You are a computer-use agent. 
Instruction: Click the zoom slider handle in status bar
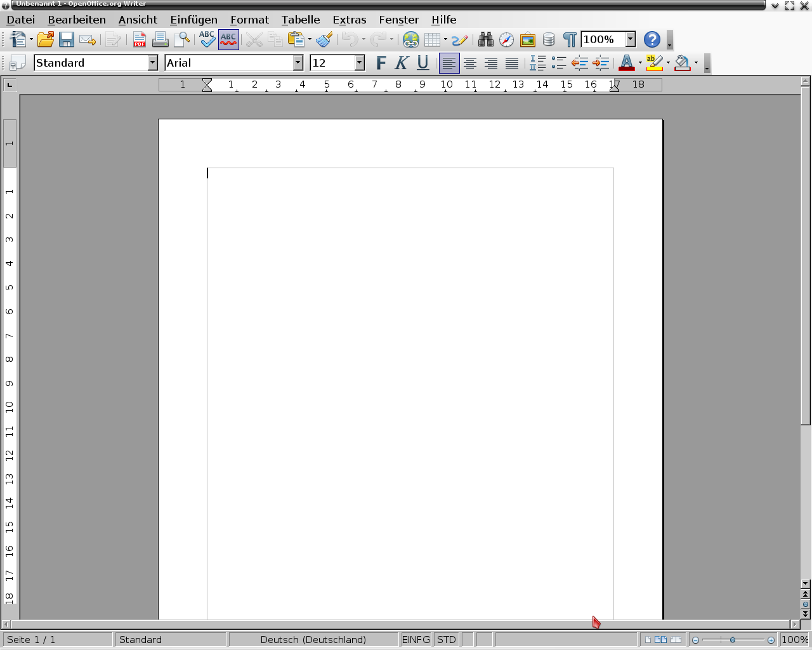(733, 640)
